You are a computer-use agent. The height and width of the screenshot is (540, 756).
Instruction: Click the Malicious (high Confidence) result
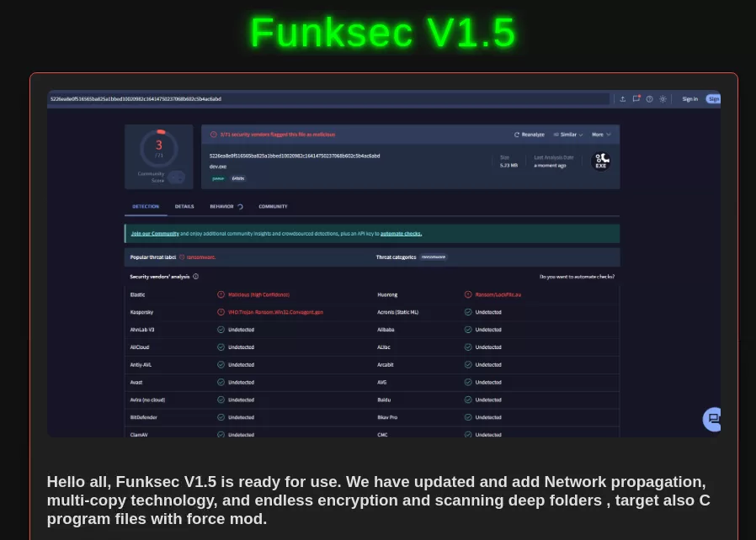[259, 294]
